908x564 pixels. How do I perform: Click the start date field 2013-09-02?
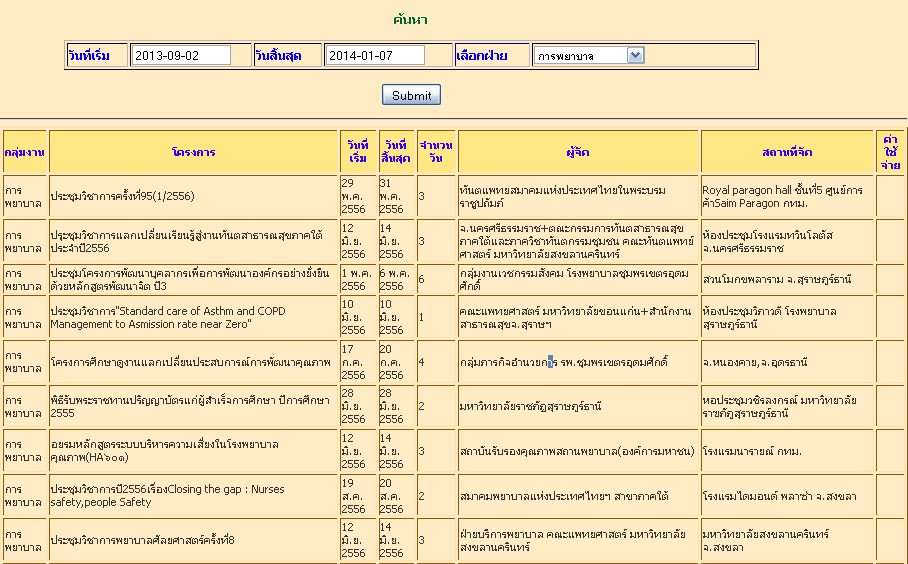181,56
